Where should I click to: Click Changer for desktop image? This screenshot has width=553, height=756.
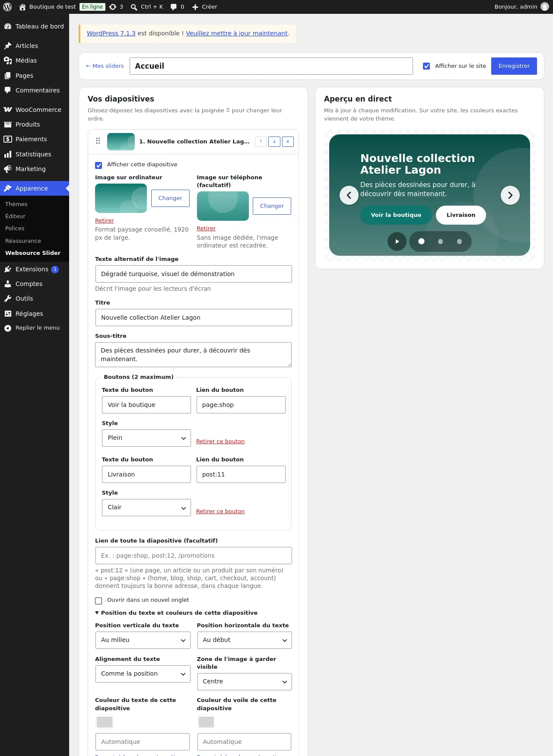170,198
